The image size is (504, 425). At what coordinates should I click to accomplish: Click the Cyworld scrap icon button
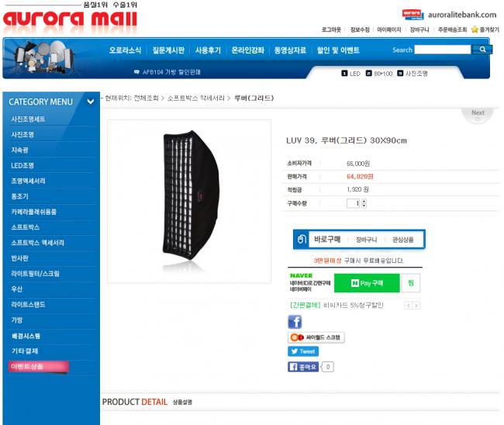tap(316, 337)
